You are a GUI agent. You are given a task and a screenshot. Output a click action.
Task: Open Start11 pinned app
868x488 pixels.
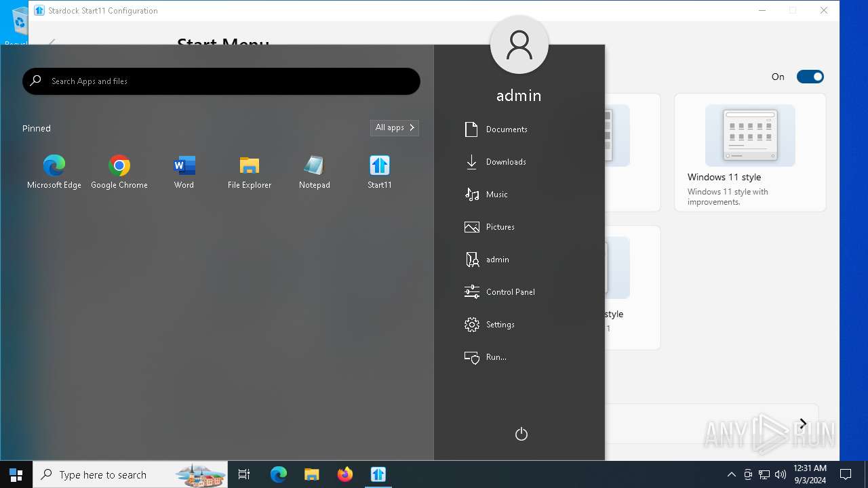click(x=380, y=172)
